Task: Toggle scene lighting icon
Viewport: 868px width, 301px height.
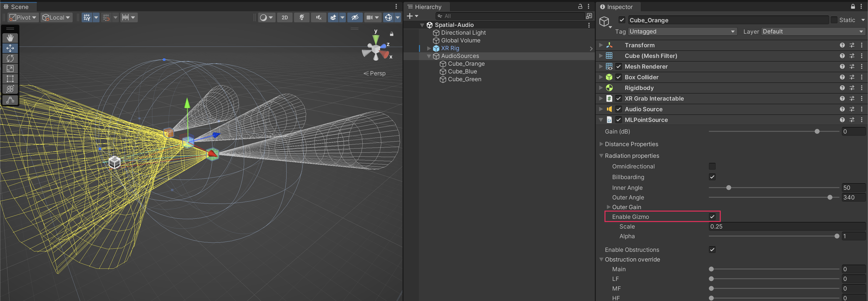Action: click(x=302, y=17)
